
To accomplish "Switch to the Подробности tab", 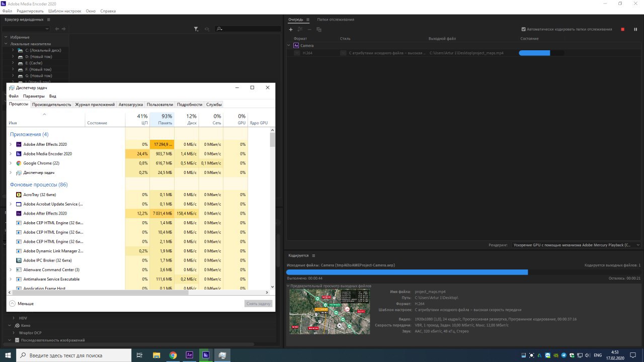I will [190, 105].
